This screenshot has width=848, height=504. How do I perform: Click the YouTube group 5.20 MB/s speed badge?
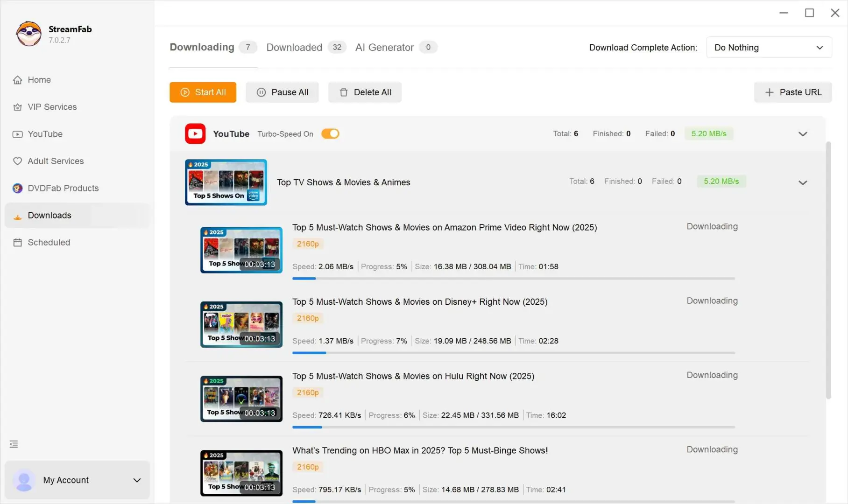[709, 134]
